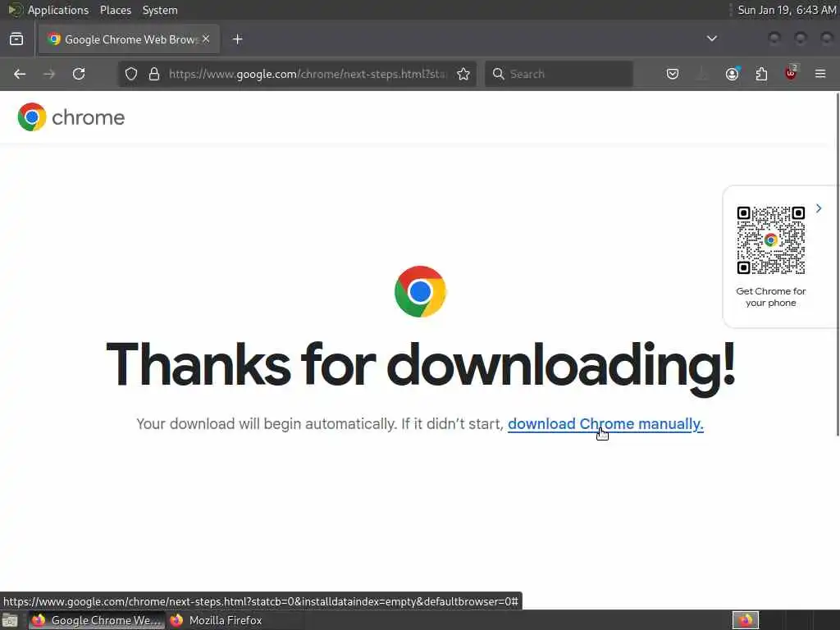Click the forward navigation arrow

click(x=49, y=74)
